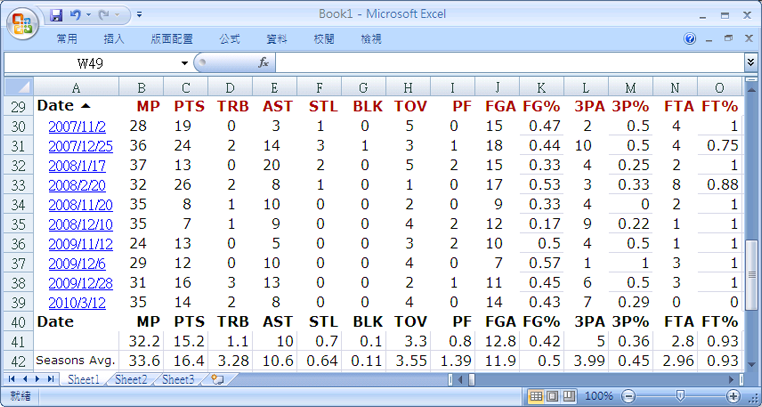Click the vertical scrollbar down arrow
The width and height of the screenshot is (762, 407).
click(751, 366)
